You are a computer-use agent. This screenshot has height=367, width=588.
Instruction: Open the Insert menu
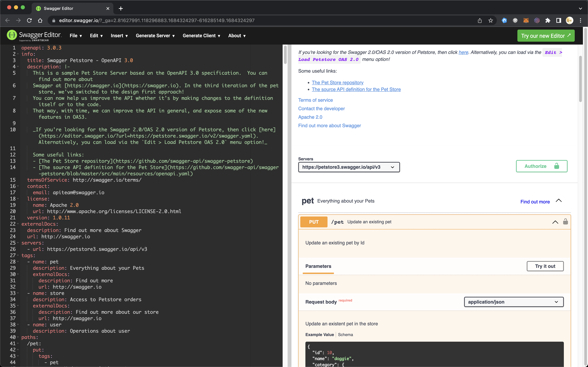119,36
